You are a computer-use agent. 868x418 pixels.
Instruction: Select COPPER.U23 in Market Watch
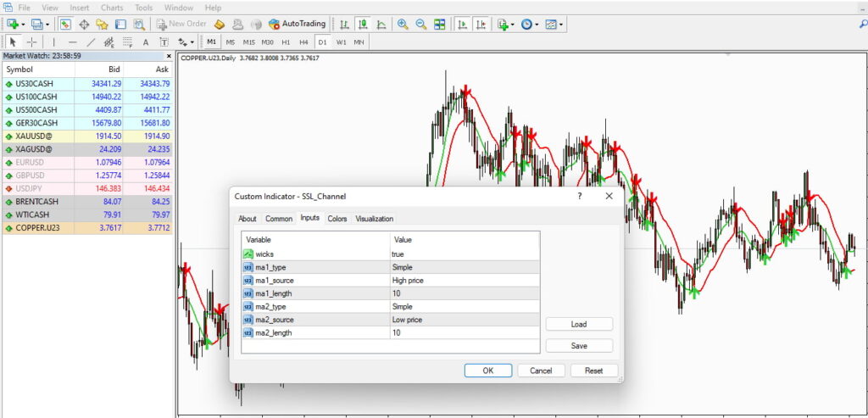coord(86,227)
